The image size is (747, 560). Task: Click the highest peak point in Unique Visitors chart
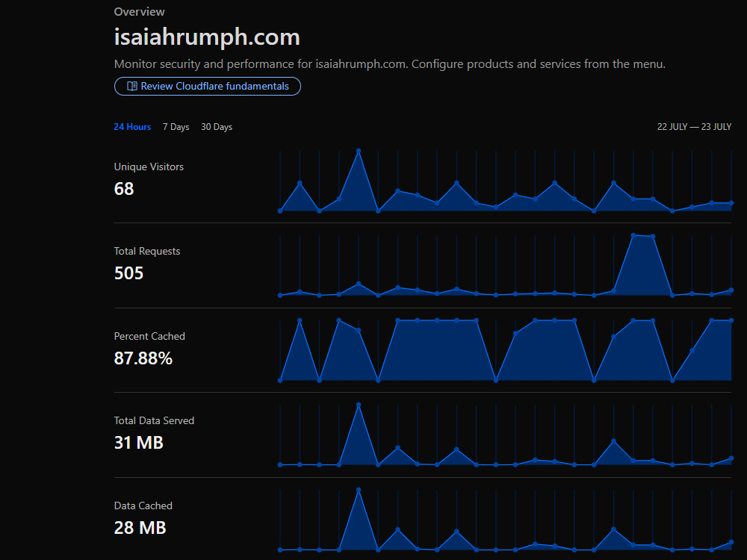(x=359, y=151)
